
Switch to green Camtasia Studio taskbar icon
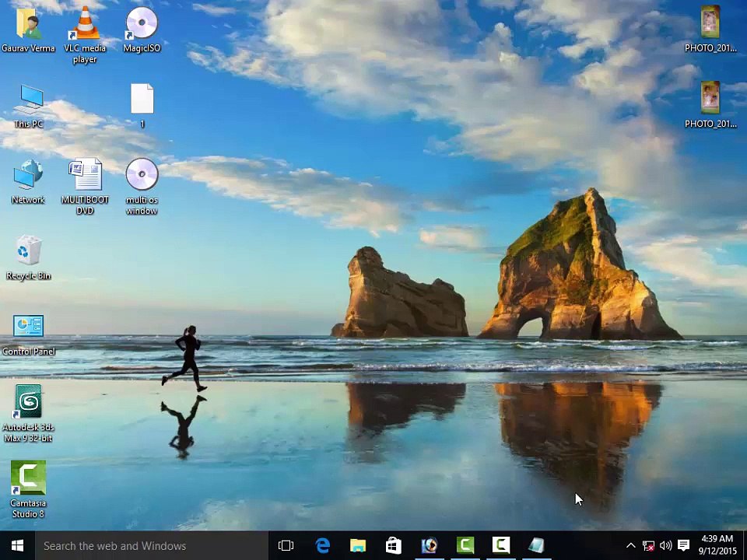[465, 546]
